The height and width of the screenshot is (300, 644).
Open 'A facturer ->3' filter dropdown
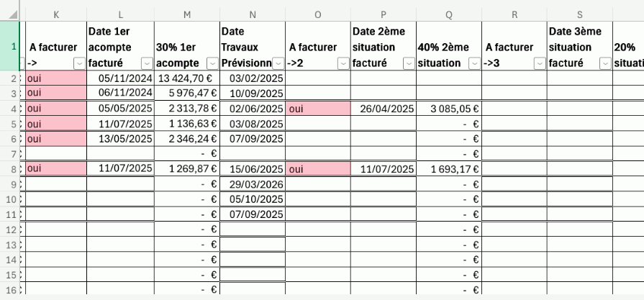coord(540,63)
